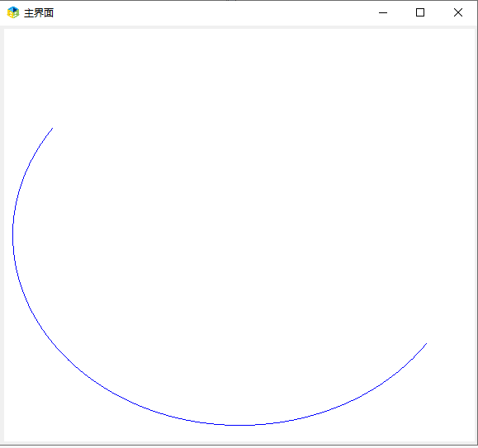Close the 主界面 window
The image size is (478, 448).
pyautogui.click(x=458, y=12)
